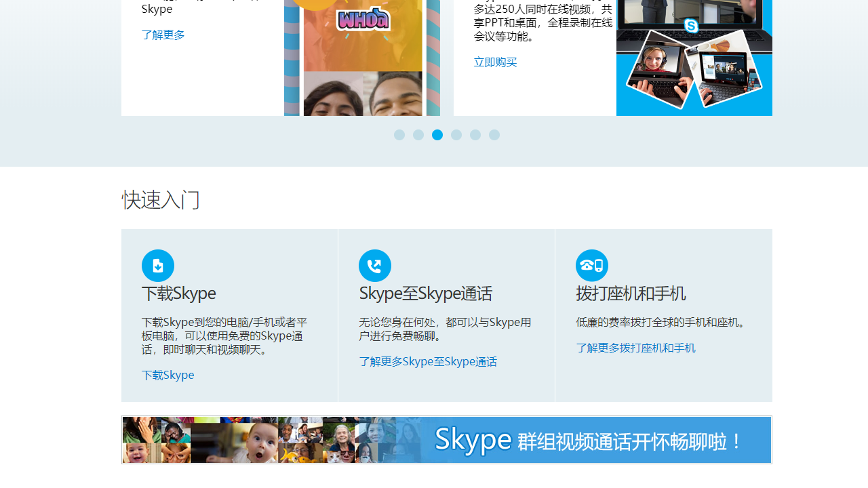Select the outgoing call icon above Skype至Skype通话
The image size is (868, 488).
374,265
